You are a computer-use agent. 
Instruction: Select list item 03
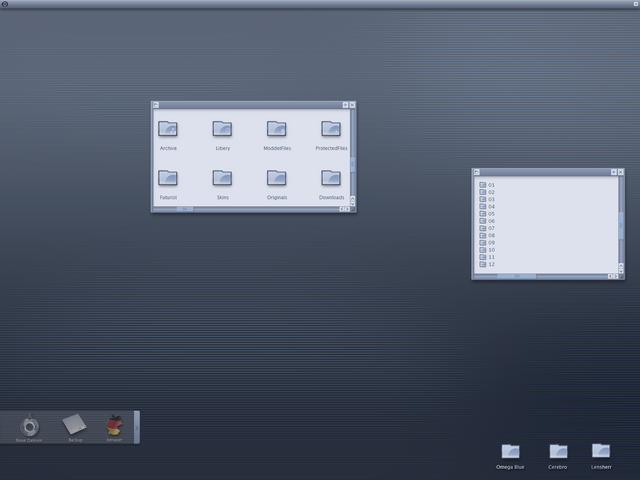point(487,200)
